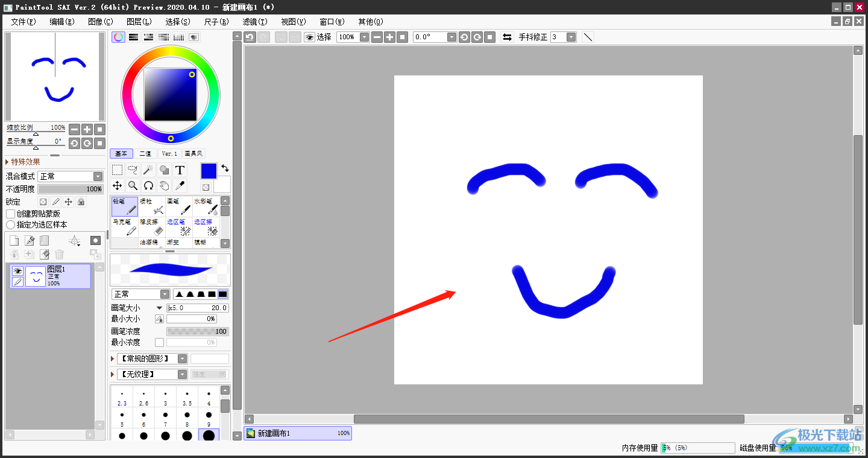Enable 创建剪贴蒙版 checkbox
Screen dimensions: 868x458
click(10, 214)
